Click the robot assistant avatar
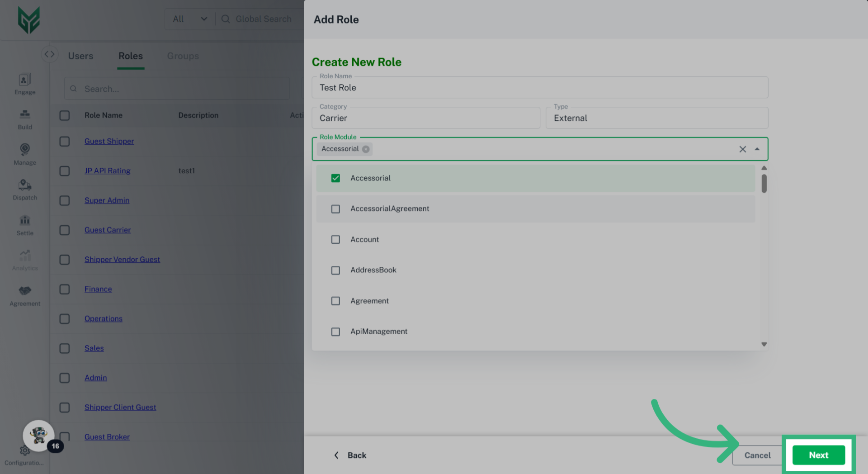 38,436
